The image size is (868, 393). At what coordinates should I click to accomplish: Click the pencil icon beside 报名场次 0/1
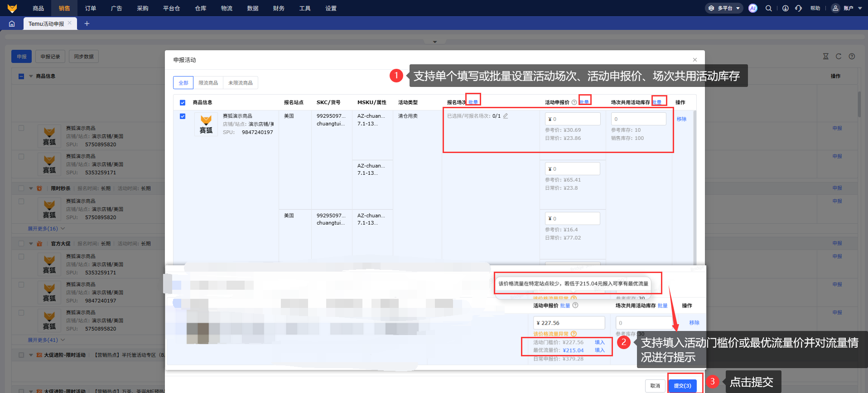tap(506, 116)
